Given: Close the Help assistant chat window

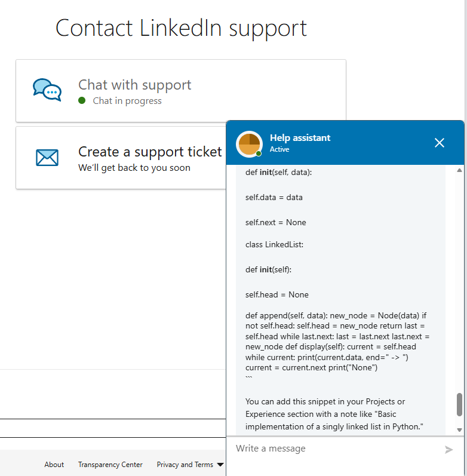Looking at the screenshot, I should 440,143.
